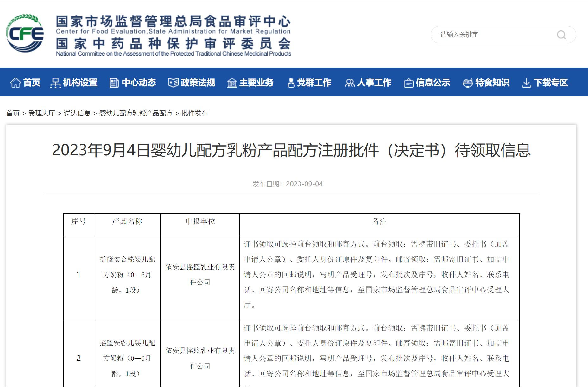Viewport: 588px width, 387px height.
Task: Click the person icon beside 党群工作
Action: pyautogui.click(x=290, y=83)
